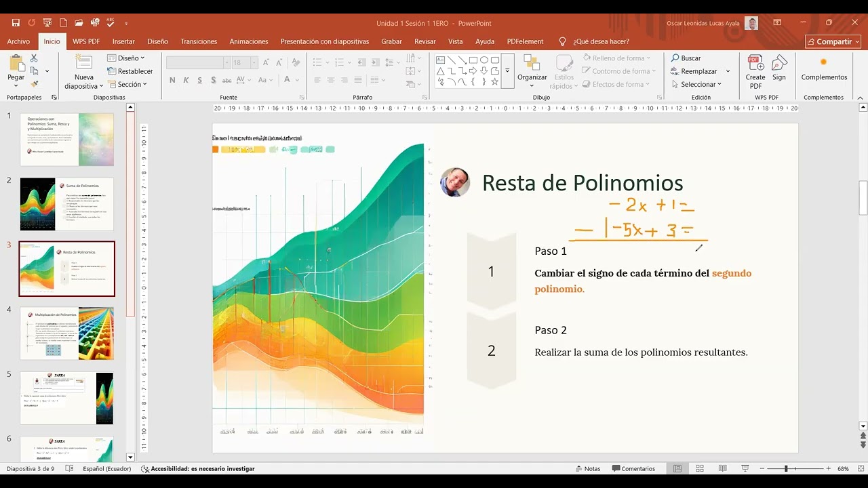Toggle the Notas pane
The image size is (868, 488).
tap(587, 468)
